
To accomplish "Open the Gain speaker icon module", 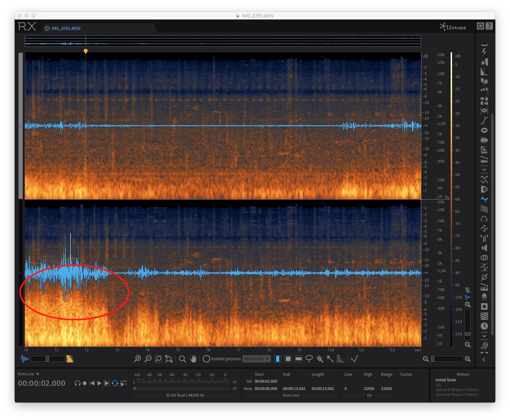I will [x=484, y=248].
